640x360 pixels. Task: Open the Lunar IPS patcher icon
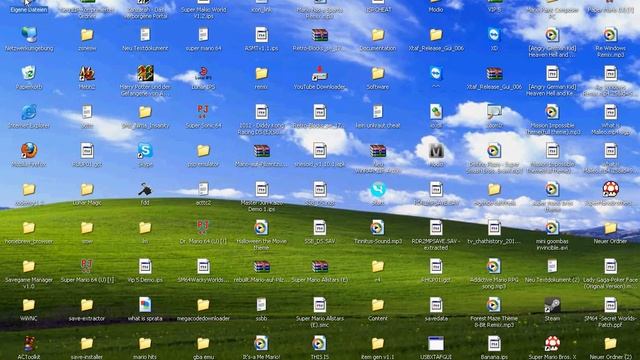tap(203, 73)
